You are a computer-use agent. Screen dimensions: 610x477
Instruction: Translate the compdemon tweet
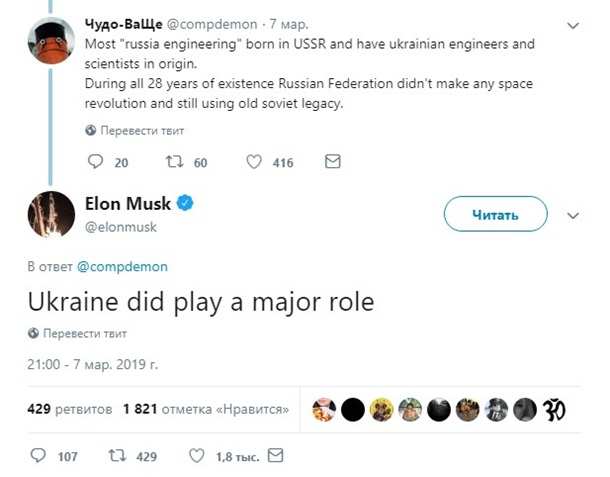[x=142, y=131]
